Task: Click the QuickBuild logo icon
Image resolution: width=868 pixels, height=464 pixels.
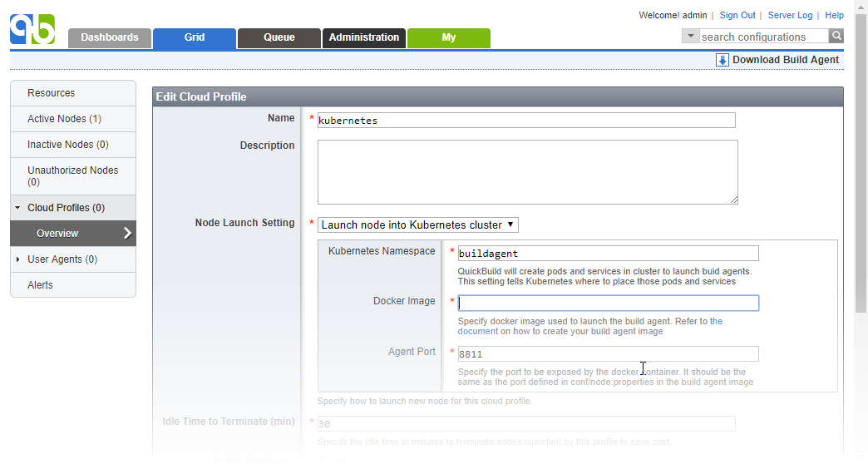Action: click(x=32, y=29)
